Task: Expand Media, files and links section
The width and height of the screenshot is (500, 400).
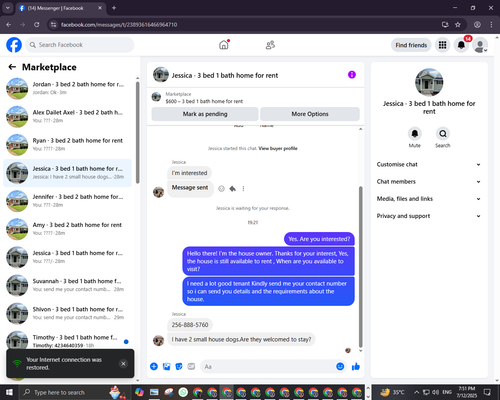Action: click(x=429, y=199)
